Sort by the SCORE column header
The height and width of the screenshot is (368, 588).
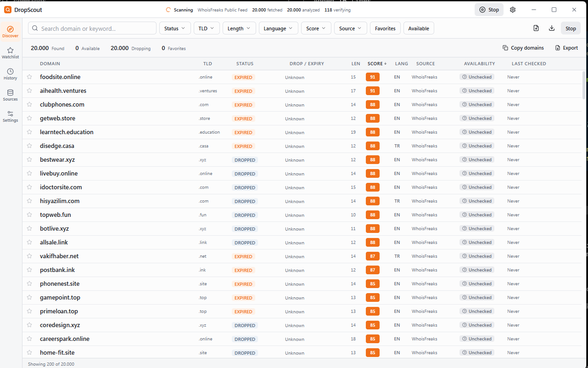click(x=377, y=64)
